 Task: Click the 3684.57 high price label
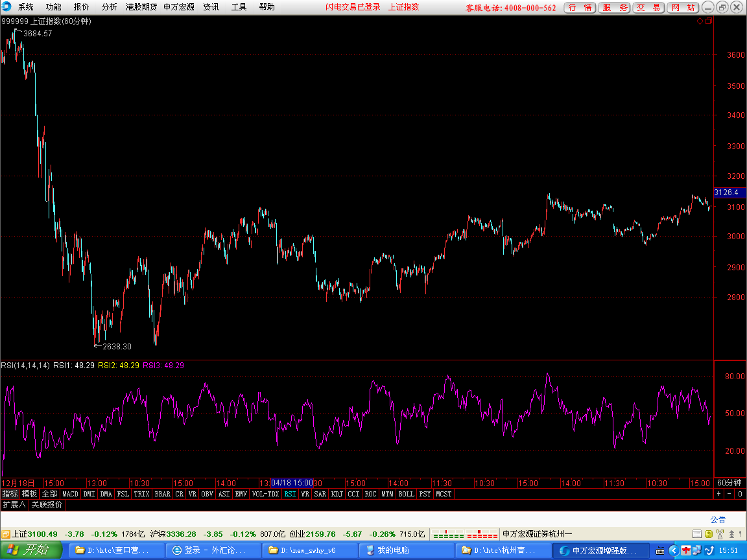(38, 33)
